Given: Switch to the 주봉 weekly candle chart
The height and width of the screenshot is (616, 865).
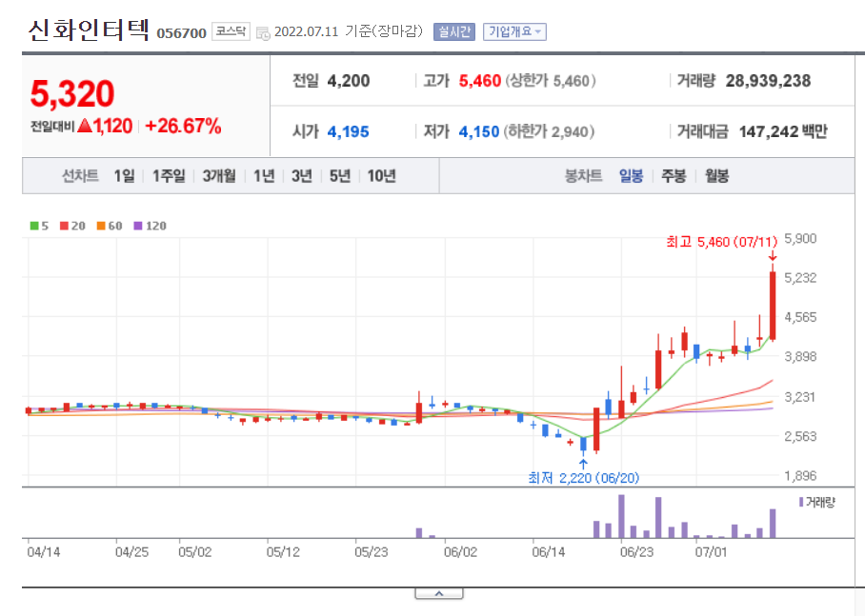Looking at the screenshot, I should (674, 176).
